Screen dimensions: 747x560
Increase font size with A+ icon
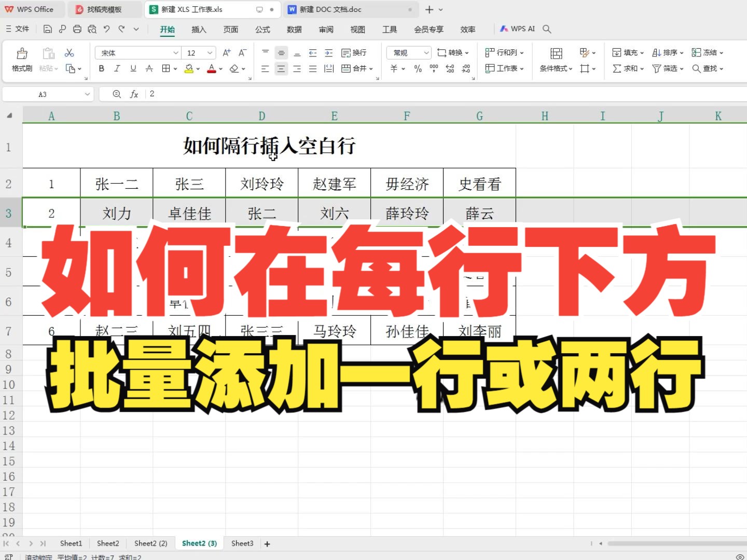(227, 53)
